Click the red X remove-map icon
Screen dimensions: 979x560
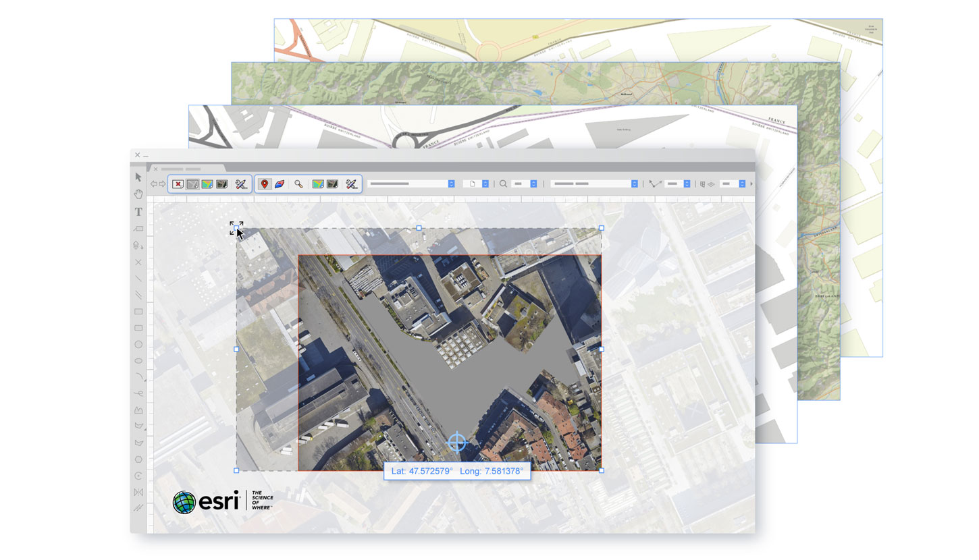click(x=178, y=184)
